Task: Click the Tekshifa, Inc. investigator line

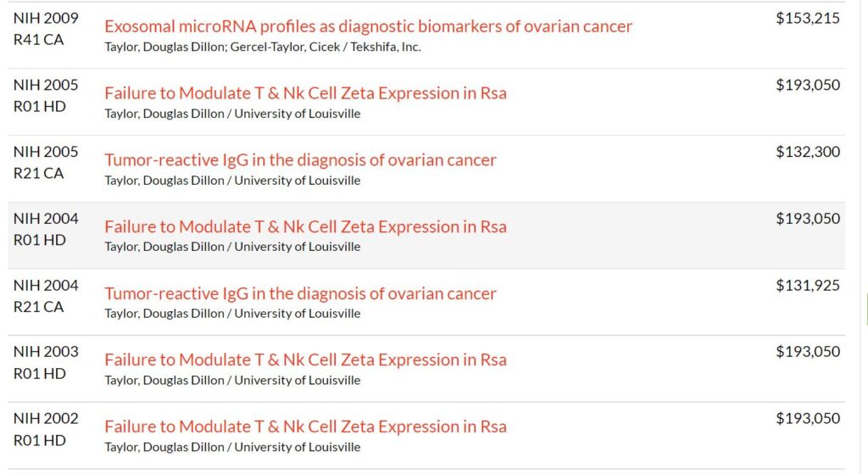Action: click(263, 47)
